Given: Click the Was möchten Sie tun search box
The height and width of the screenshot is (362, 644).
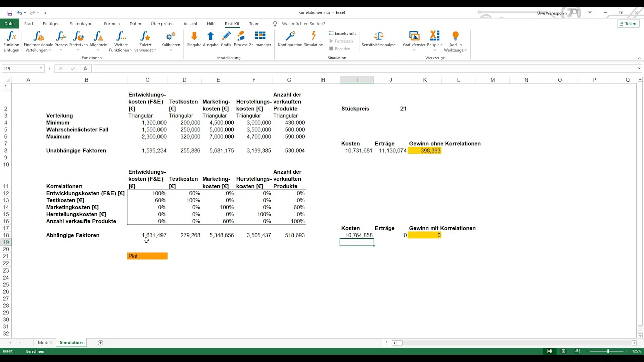Looking at the screenshot, I should coord(303,24).
